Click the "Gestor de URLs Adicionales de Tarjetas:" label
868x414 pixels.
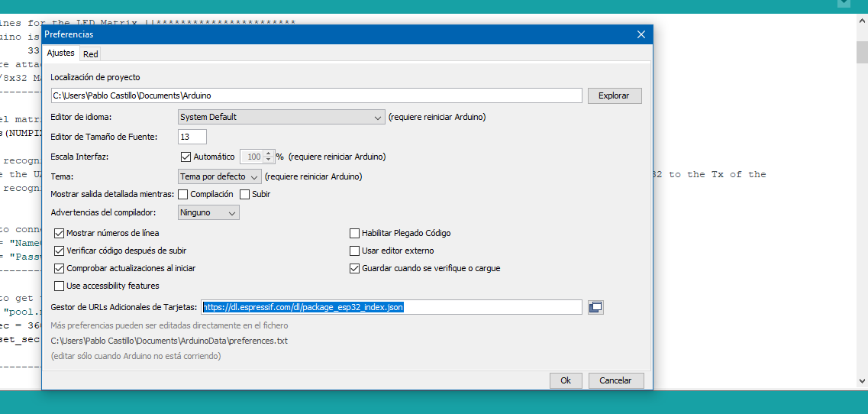click(124, 307)
